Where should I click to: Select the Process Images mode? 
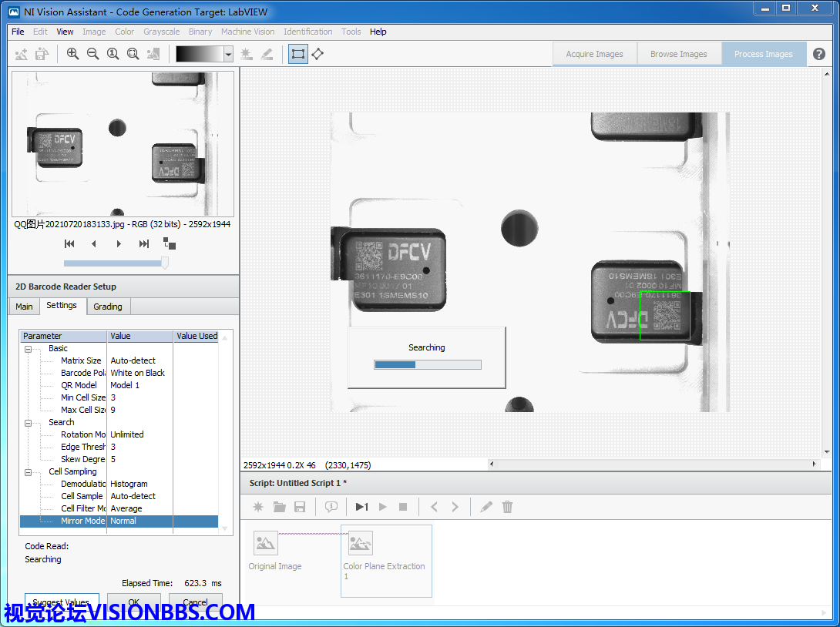(x=764, y=54)
